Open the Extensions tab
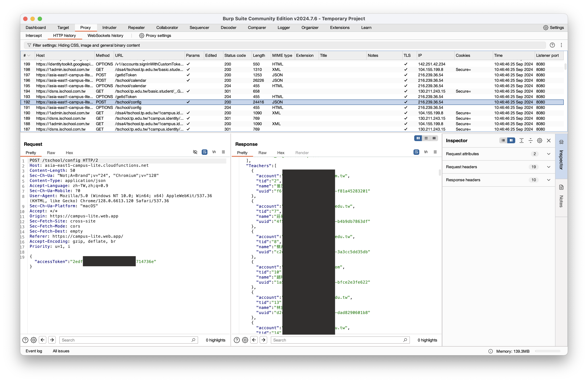 coord(340,28)
